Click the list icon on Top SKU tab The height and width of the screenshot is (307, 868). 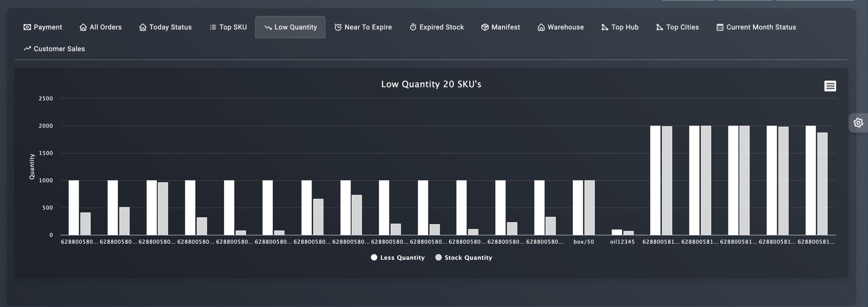click(x=212, y=27)
